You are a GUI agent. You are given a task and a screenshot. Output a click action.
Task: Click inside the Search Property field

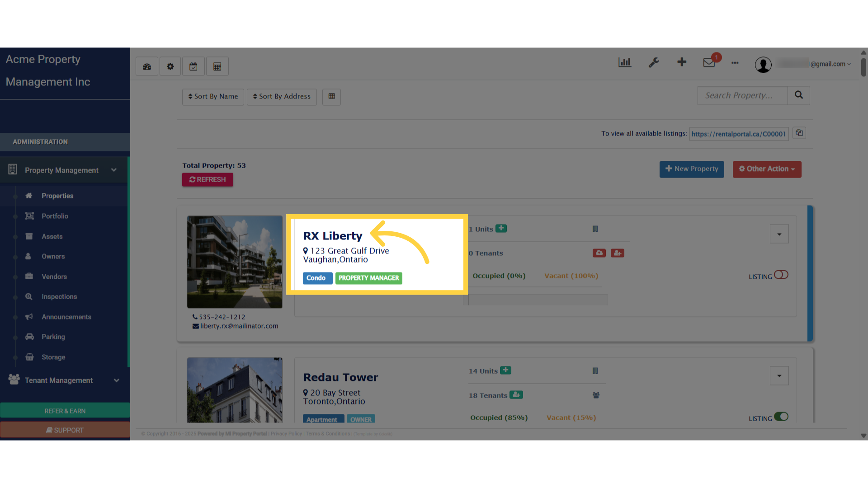(742, 95)
